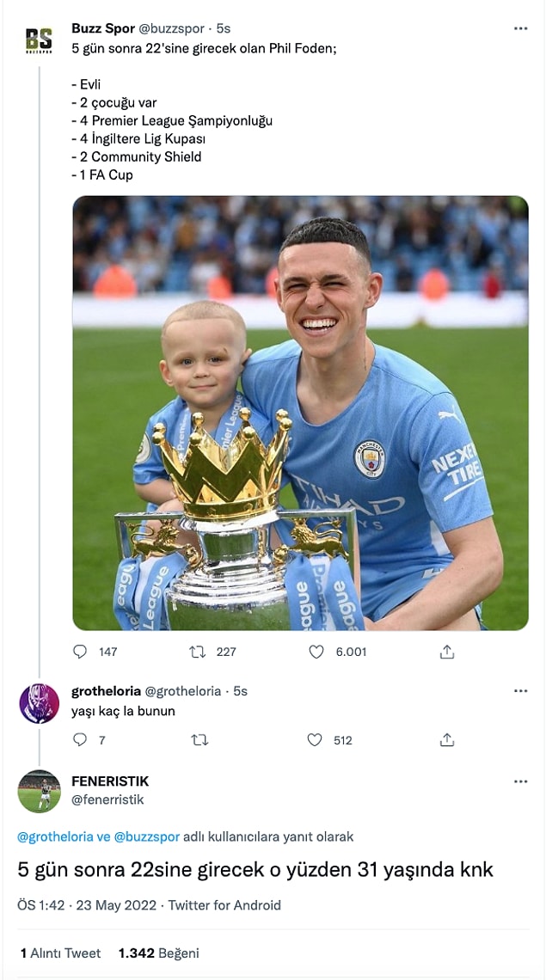This screenshot has width=546, height=980.
Task: Open more options menu on FENERISTIK tweet
Action: [520, 782]
